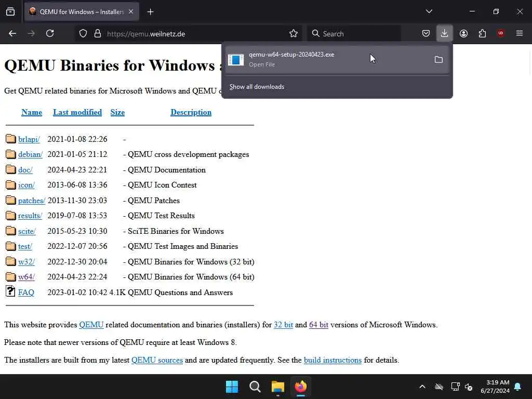Sort listing by Name
Image resolution: width=532 pixels, height=399 pixels.
click(32, 112)
